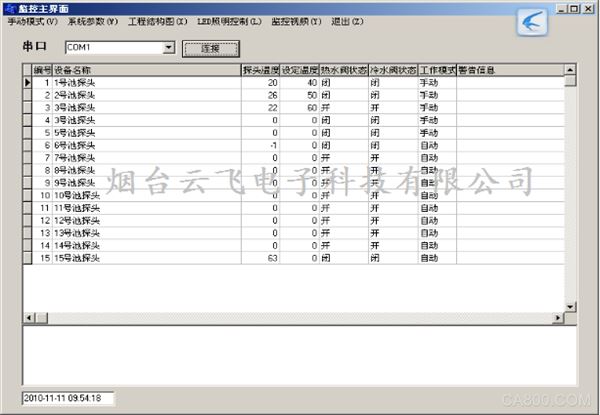600x415 pixels.
Task: Select the 3号池探头 cell in row 3
Action: pos(147,107)
